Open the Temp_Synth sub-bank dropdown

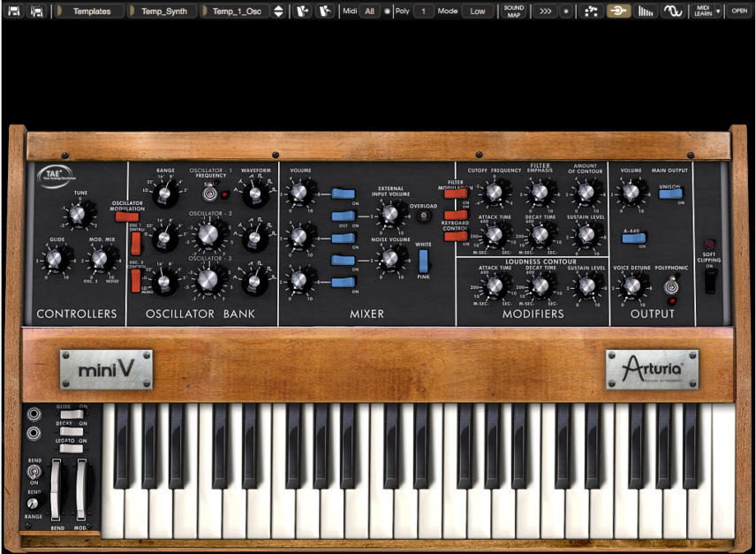[x=161, y=11]
